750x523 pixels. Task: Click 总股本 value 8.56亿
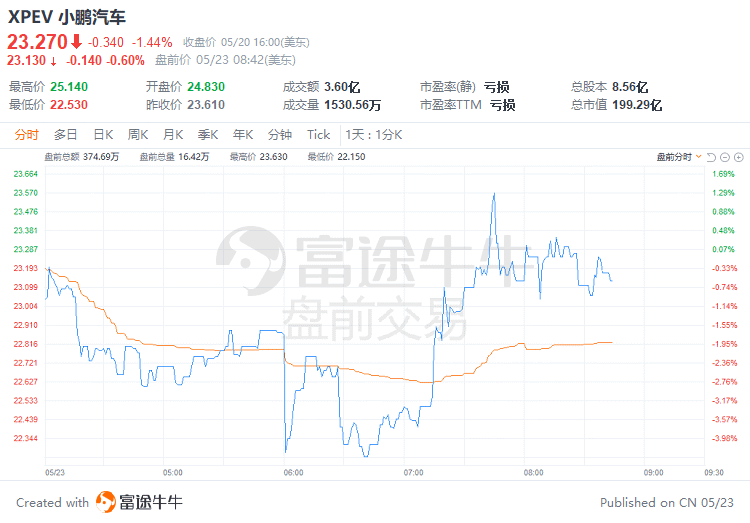tap(630, 87)
